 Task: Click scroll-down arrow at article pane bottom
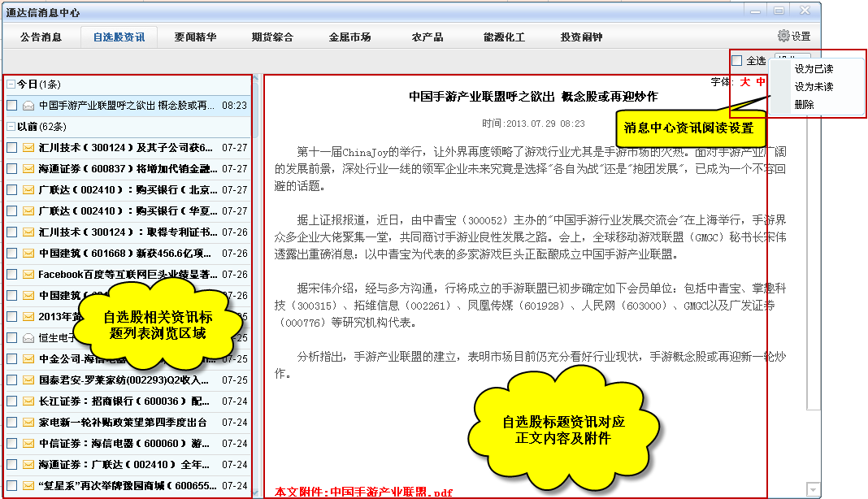(x=813, y=489)
